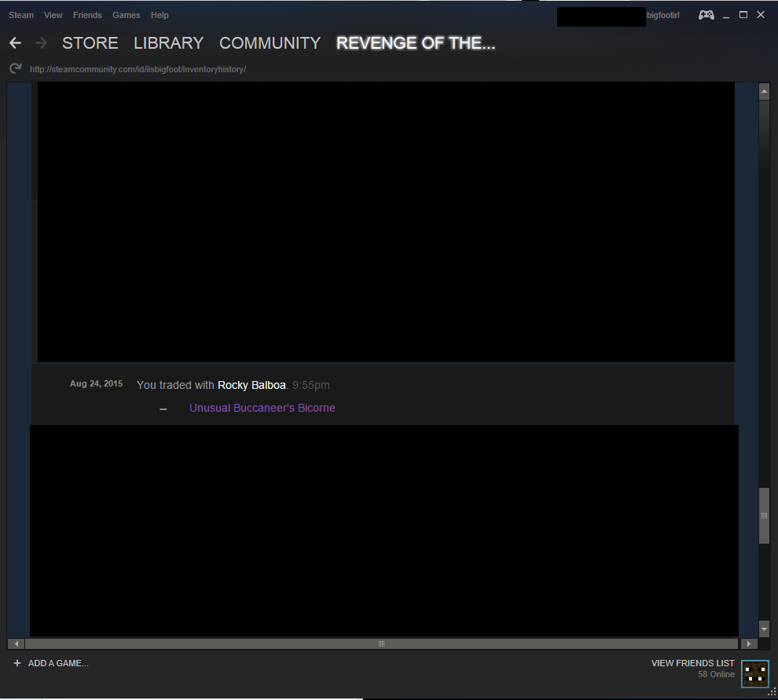
Task: Click the window resize grip corner
Action: pos(772,691)
